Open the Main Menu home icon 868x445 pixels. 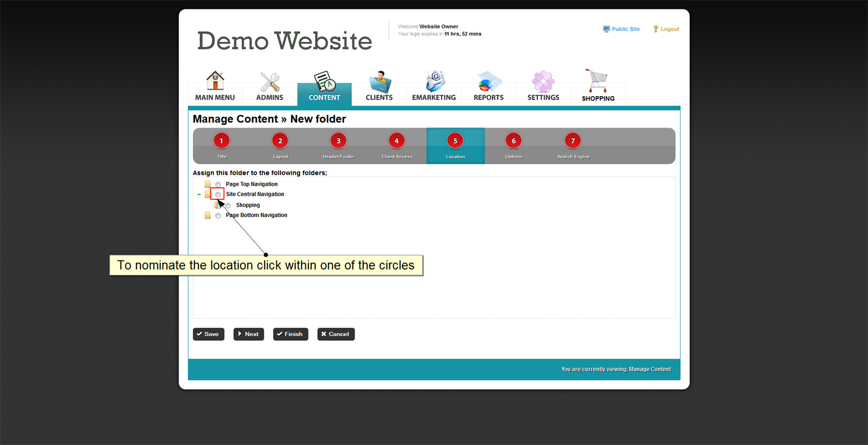point(215,81)
